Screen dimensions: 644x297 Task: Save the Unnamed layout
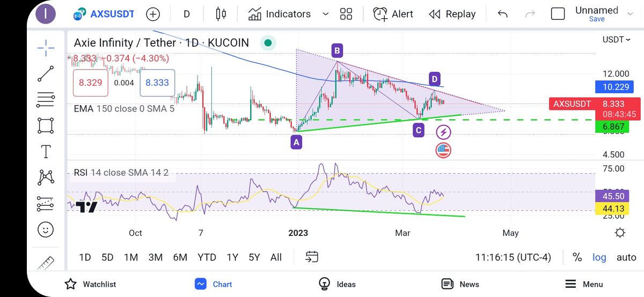(x=597, y=19)
